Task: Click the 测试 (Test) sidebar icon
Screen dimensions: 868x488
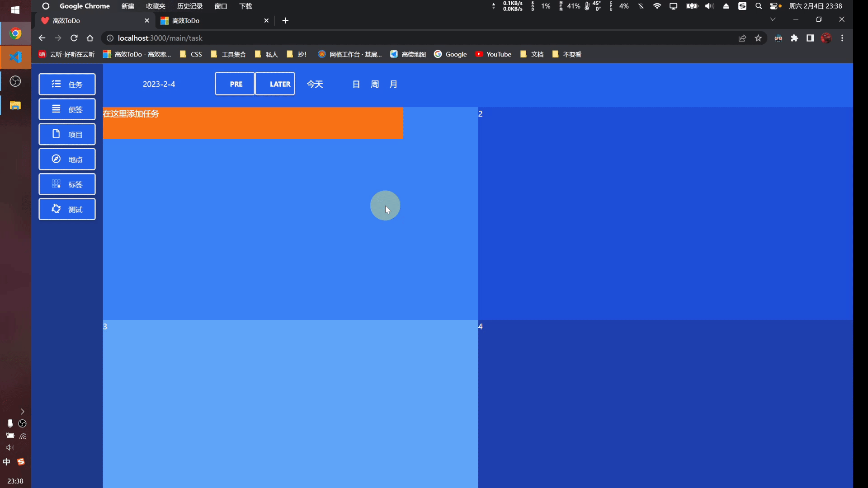Action: coord(67,210)
